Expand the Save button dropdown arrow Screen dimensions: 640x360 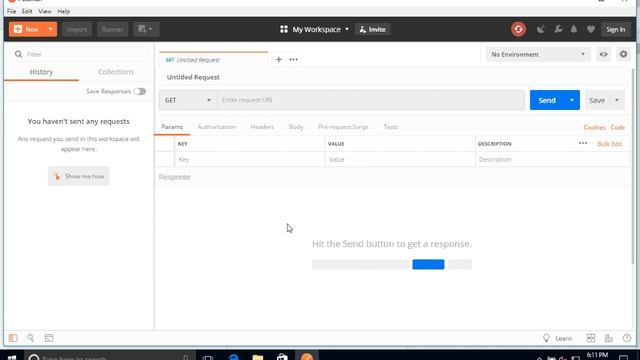617,100
